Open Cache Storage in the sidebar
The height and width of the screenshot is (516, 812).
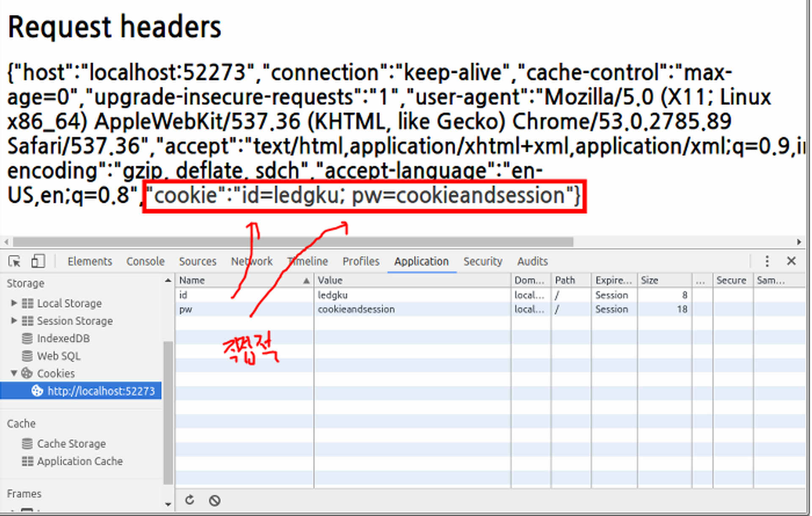pyautogui.click(x=71, y=443)
